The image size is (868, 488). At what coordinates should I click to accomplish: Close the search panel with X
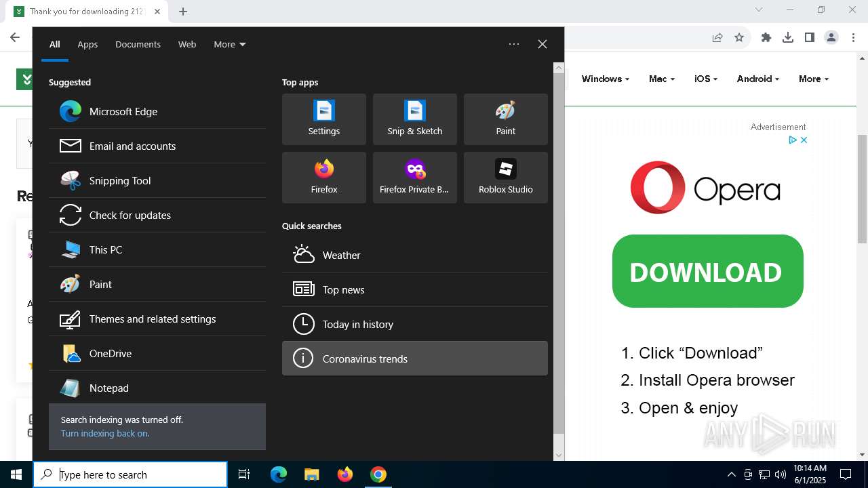point(542,44)
